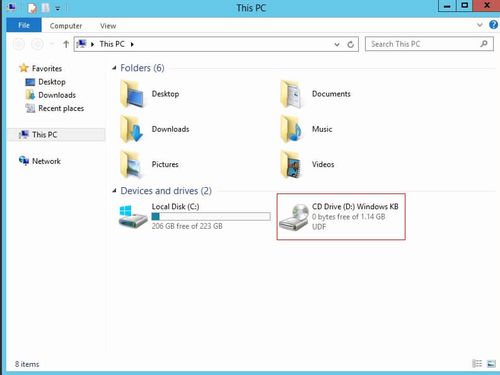Switch to the View ribbon tab
The image size is (500, 375).
point(108,26)
